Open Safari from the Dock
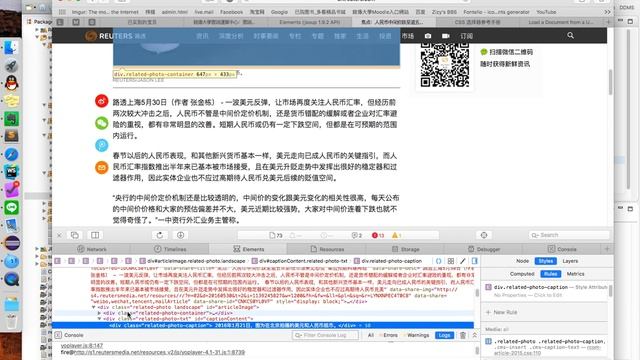 [x=11, y=154]
